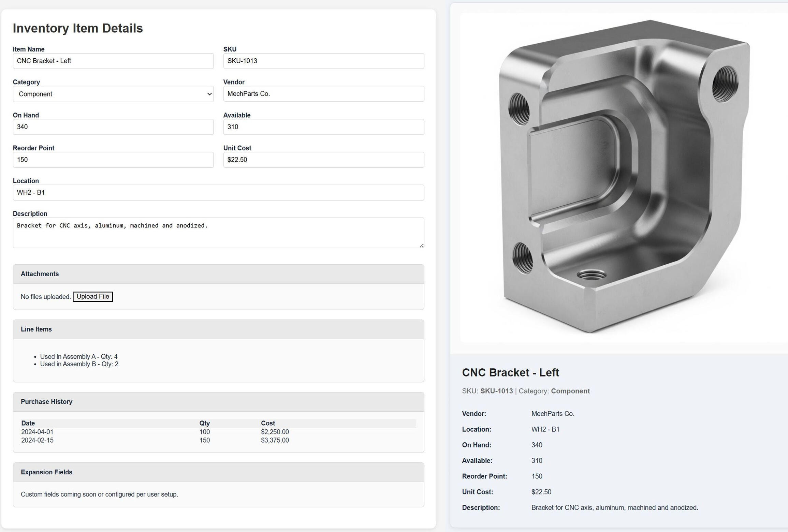Click the Assembly A line item

click(78, 357)
